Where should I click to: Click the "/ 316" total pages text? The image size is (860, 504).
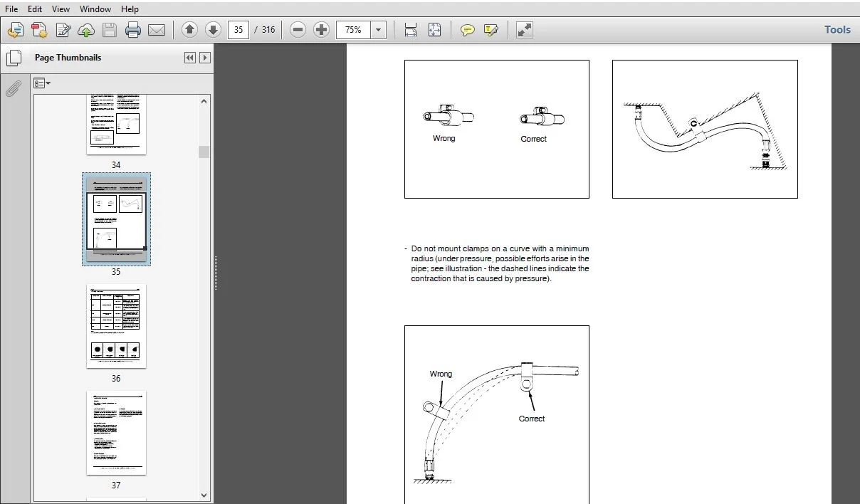264,30
